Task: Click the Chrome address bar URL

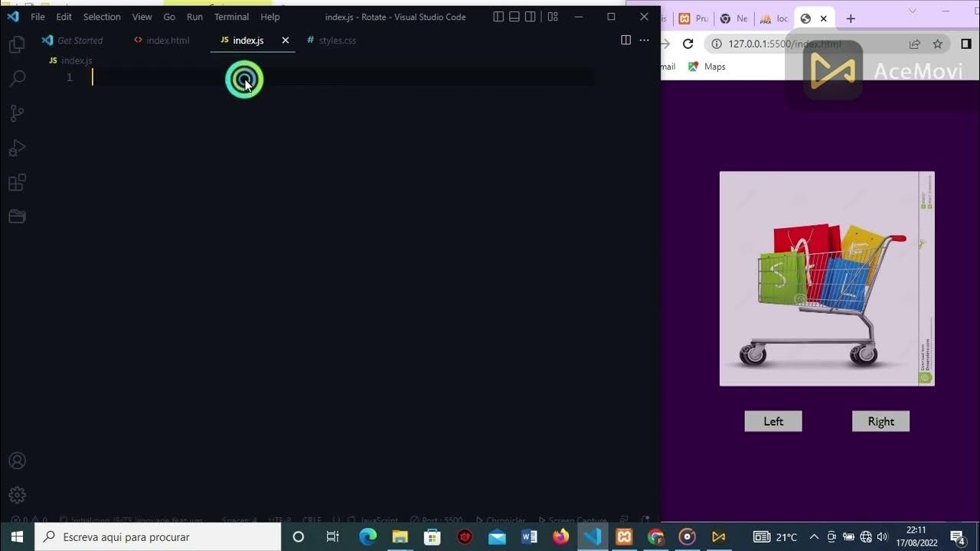Action: coord(785,44)
